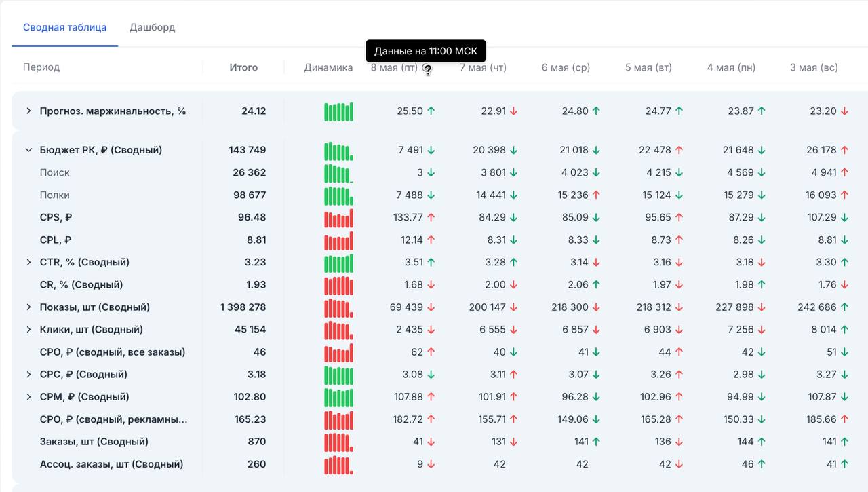Click the green CTR dynamics sparkline
Screen dimensions: 868x492
click(338, 263)
